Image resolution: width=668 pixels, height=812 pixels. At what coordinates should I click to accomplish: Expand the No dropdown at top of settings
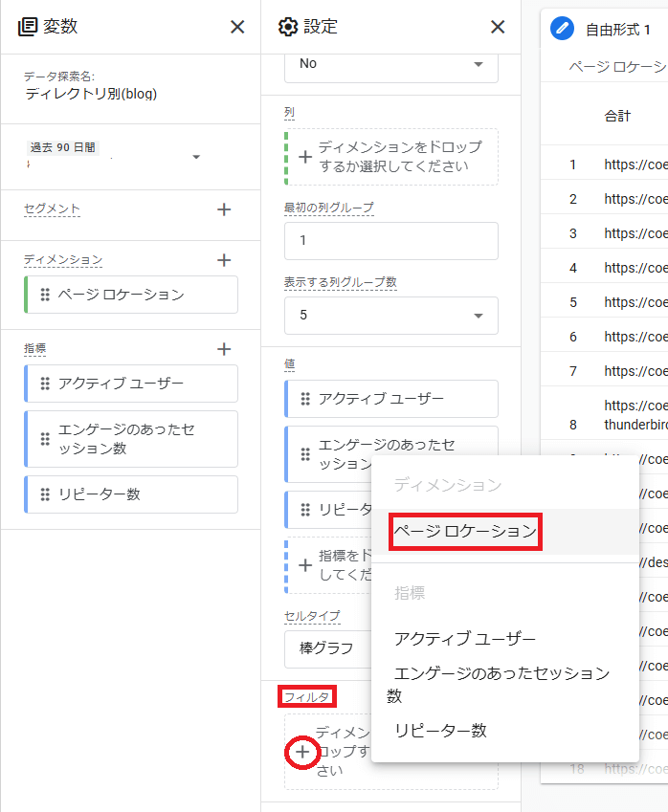(478, 64)
